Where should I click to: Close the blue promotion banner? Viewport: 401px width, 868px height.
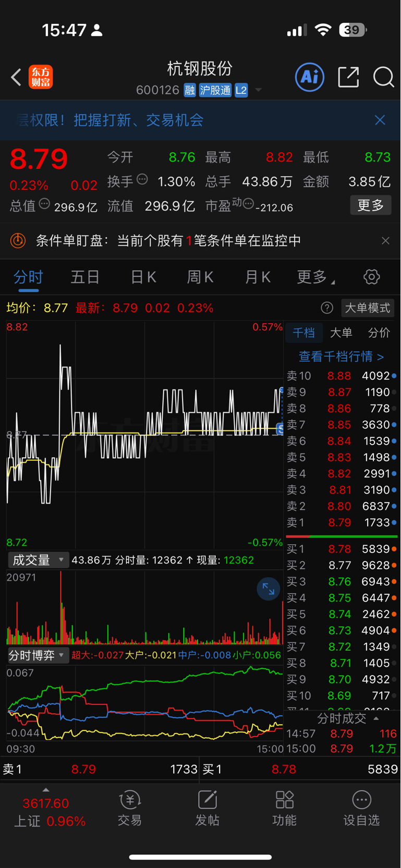380,120
